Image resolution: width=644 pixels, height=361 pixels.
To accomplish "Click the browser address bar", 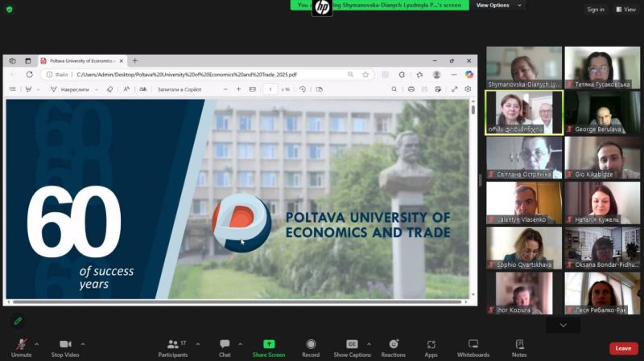I will [201, 75].
